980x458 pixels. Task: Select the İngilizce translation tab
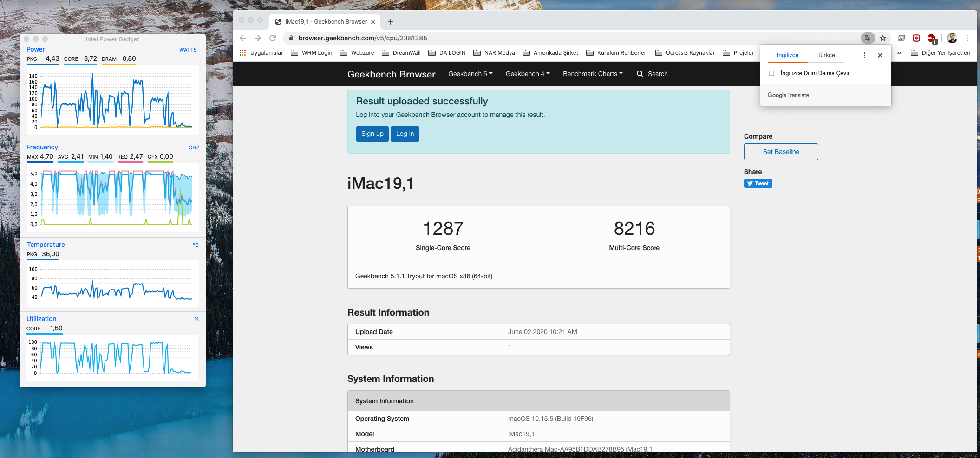pyautogui.click(x=787, y=55)
